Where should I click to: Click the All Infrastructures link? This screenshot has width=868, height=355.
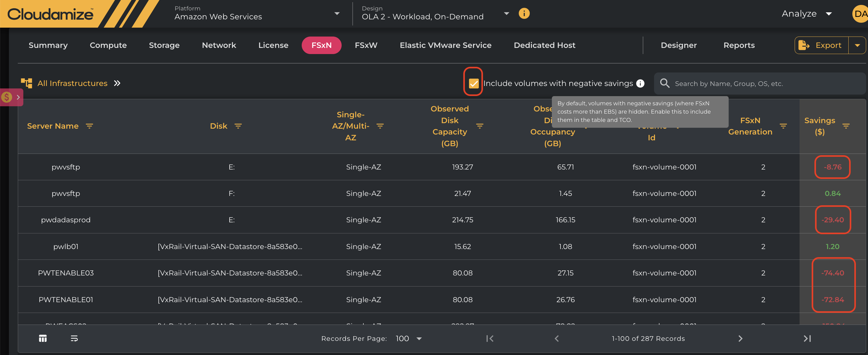[72, 83]
